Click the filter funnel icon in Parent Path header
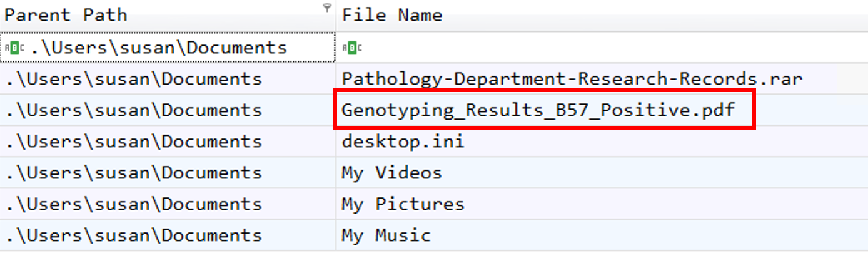The width and height of the screenshot is (868, 253). [326, 8]
